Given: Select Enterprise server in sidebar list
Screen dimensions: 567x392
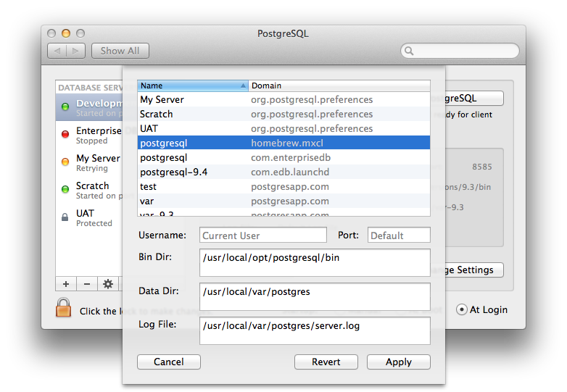Looking at the screenshot, I should (x=89, y=135).
